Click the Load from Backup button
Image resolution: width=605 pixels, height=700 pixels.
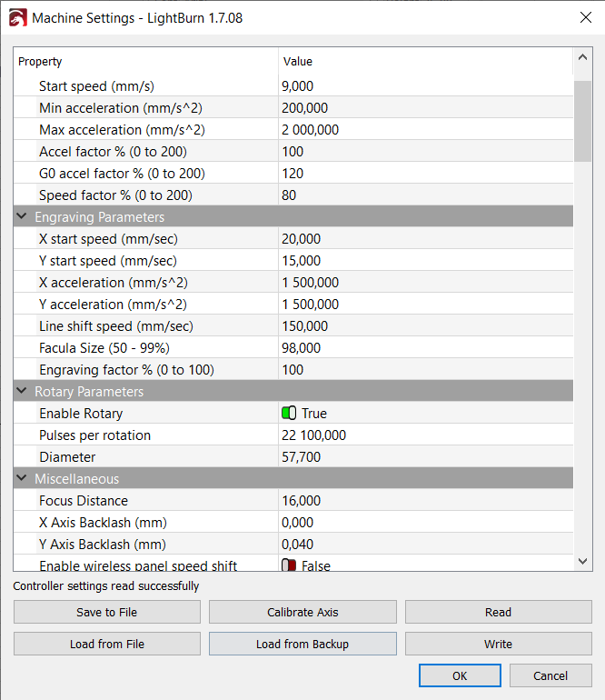[302, 644]
